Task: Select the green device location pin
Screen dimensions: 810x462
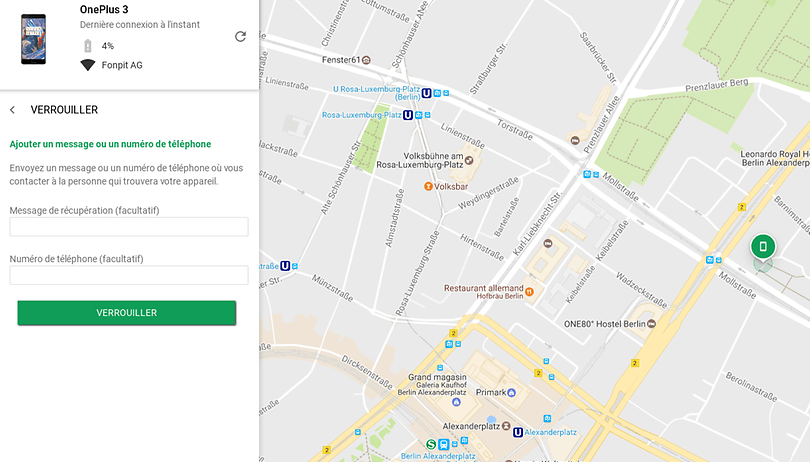Action: tap(763, 247)
